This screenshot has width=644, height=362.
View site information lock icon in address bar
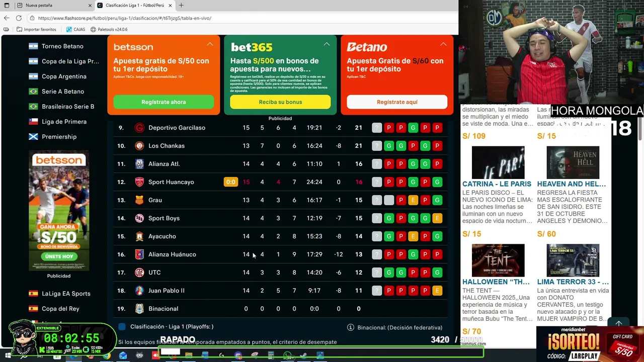point(32,18)
